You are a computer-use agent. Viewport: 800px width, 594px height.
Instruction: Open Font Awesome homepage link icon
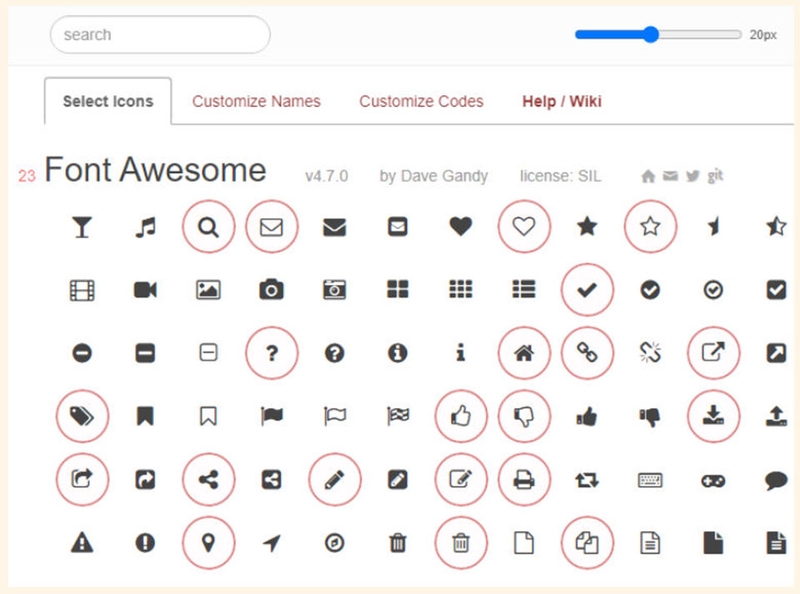point(648,177)
